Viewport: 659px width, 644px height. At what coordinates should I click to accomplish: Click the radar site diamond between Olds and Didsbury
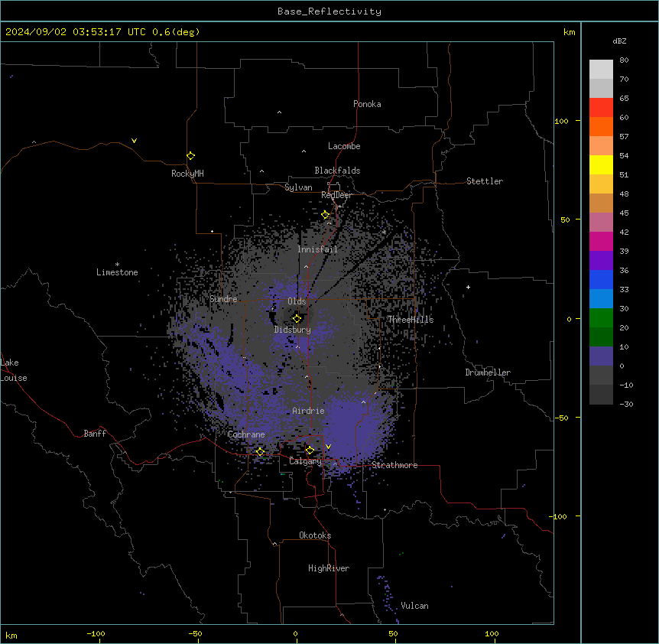pos(297,318)
